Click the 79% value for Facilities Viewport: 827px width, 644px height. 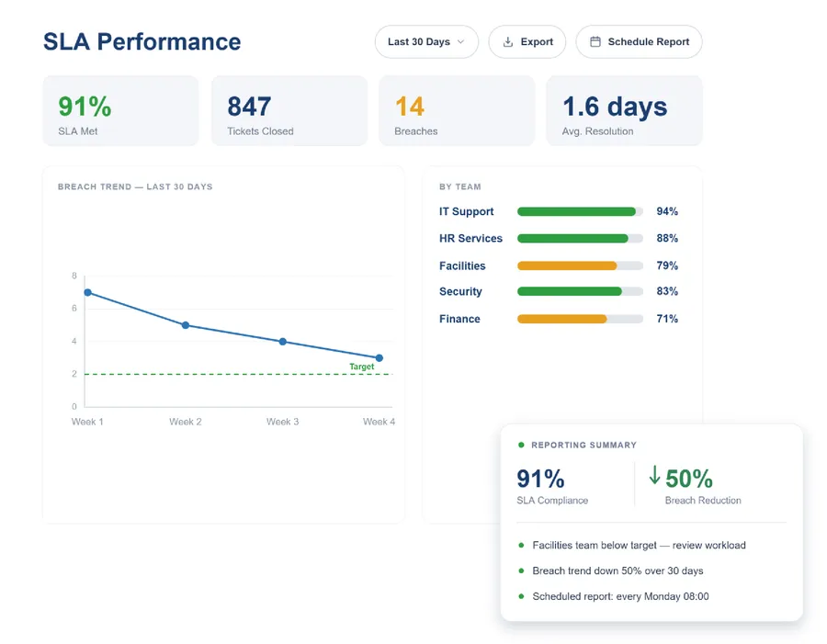pos(667,266)
